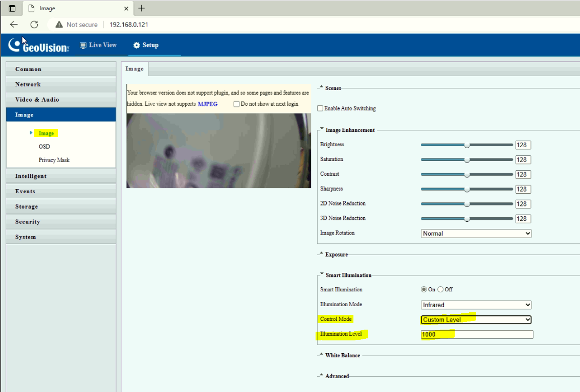Screen dimensions: 580x392
Task: Click the browser back arrow
Action: 14,25
